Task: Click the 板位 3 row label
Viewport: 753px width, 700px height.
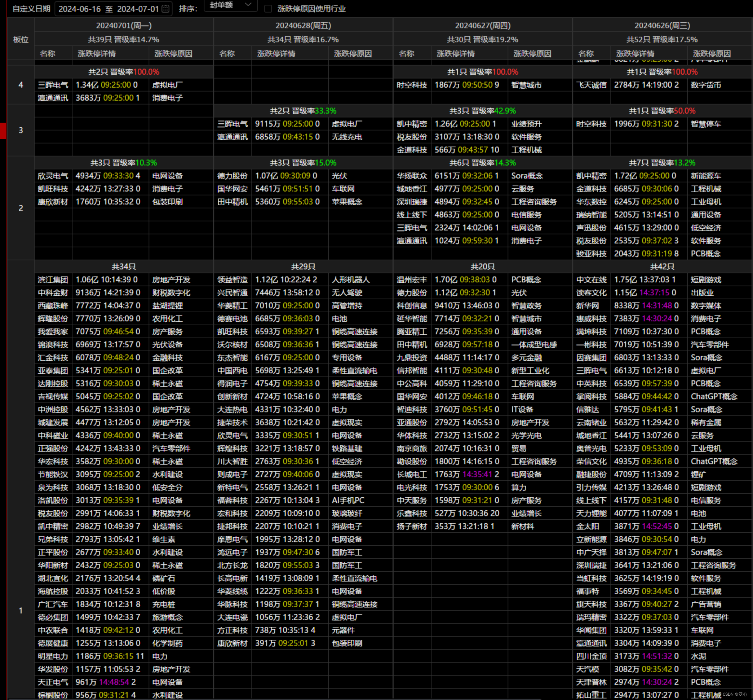Action: click(21, 130)
